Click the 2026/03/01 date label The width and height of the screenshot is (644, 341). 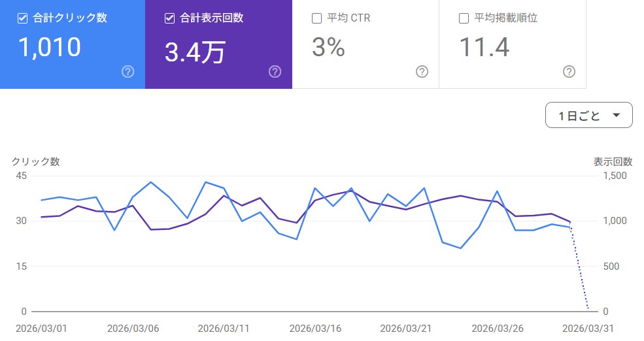click(x=42, y=327)
